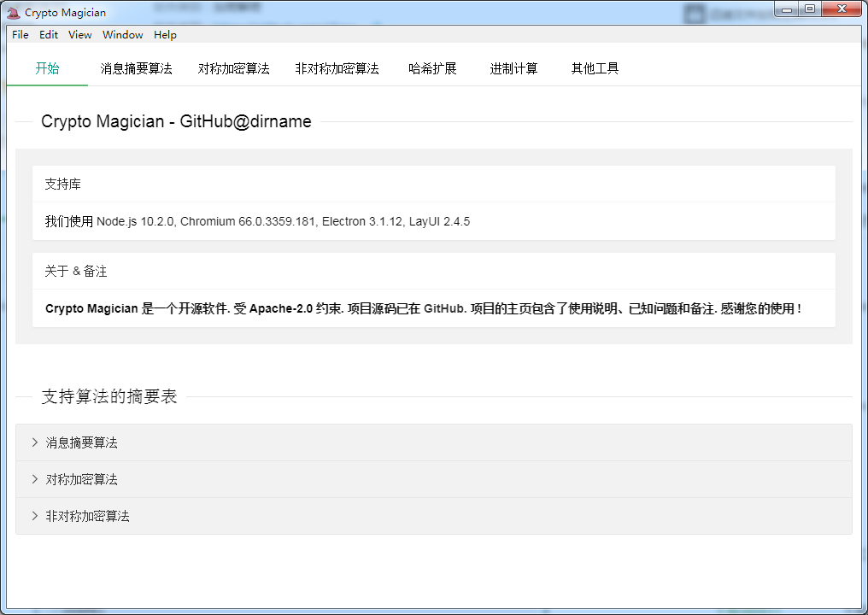This screenshot has height=615, width=868.
Task: Open the Edit menu
Action: coord(49,34)
